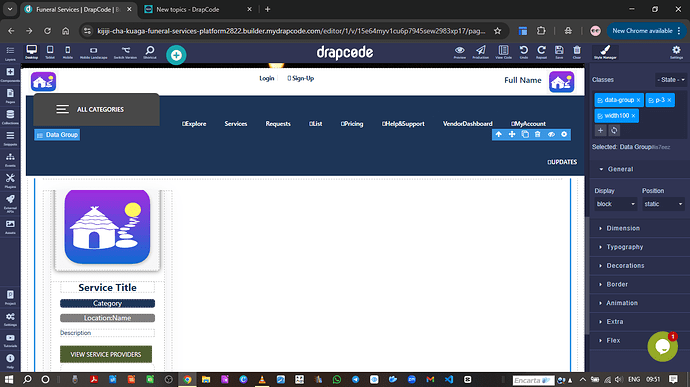
Task: Click the green add component plus button
Action: [x=176, y=55]
